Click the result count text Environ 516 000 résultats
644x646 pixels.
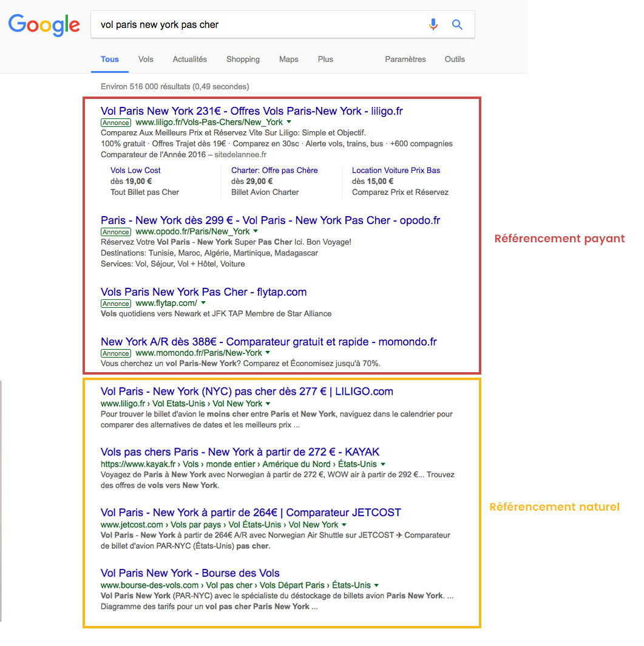(x=175, y=86)
